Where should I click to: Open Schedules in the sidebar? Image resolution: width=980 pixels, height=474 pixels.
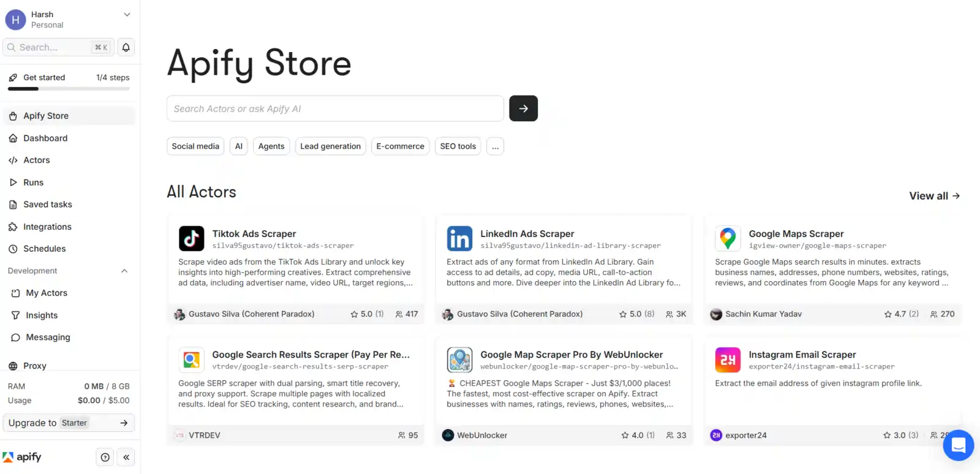tap(70, 249)
